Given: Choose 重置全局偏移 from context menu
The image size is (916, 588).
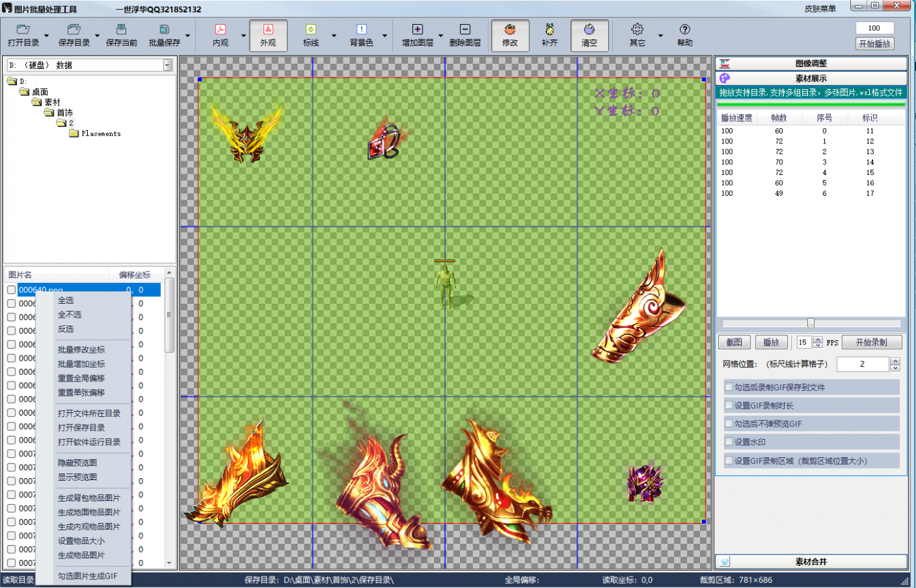Looking at the screenshot, I should pyautogui.click(x=81, y=378).
